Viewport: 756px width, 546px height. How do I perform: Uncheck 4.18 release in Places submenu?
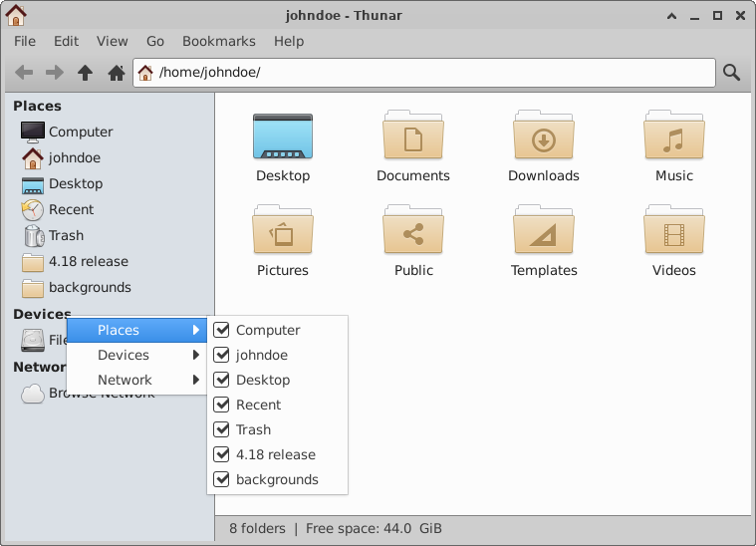pyautogui.click(x=221, y=454)
